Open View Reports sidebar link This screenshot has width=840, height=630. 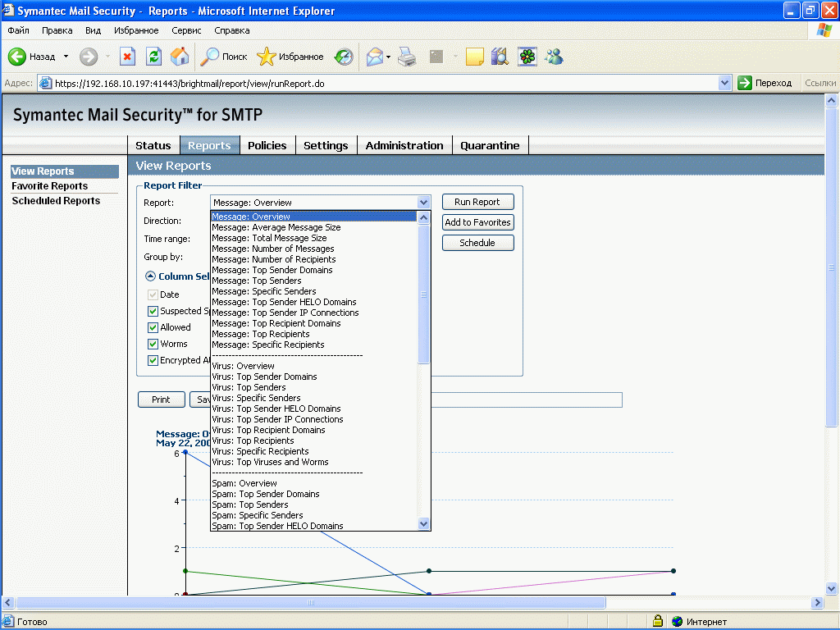click(x=64, y=171)
